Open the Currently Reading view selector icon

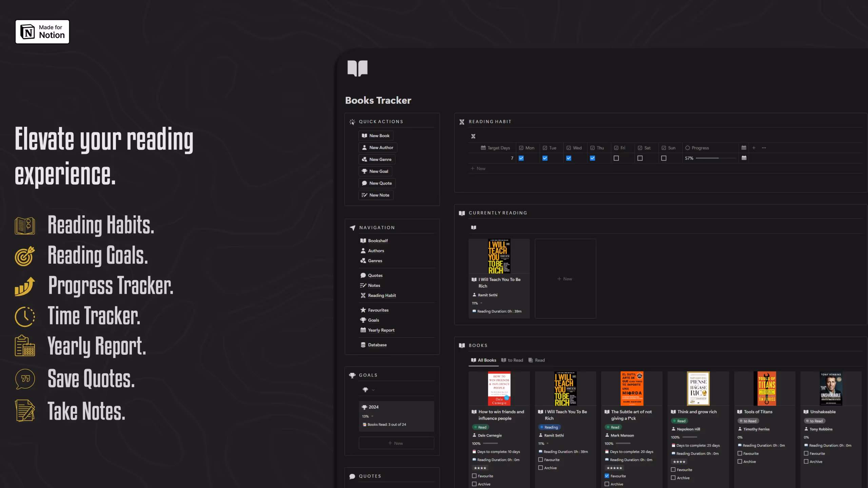coord(474,227)
